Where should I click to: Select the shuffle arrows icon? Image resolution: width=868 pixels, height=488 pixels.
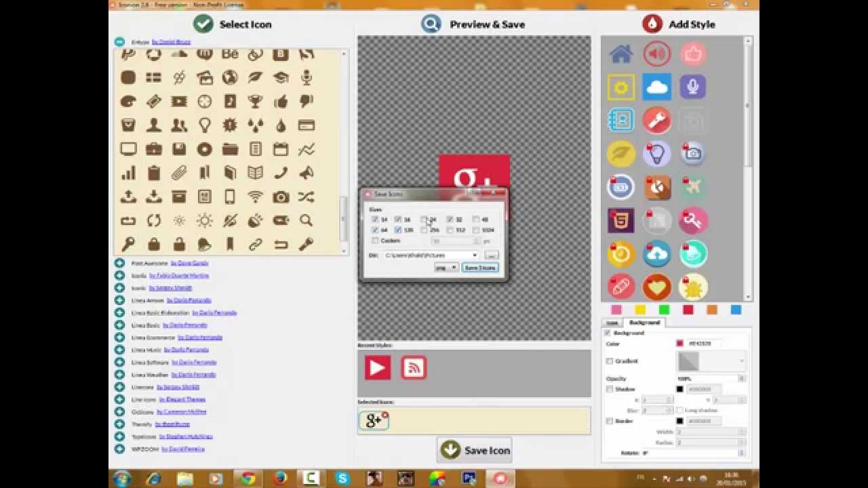(306, 197)
